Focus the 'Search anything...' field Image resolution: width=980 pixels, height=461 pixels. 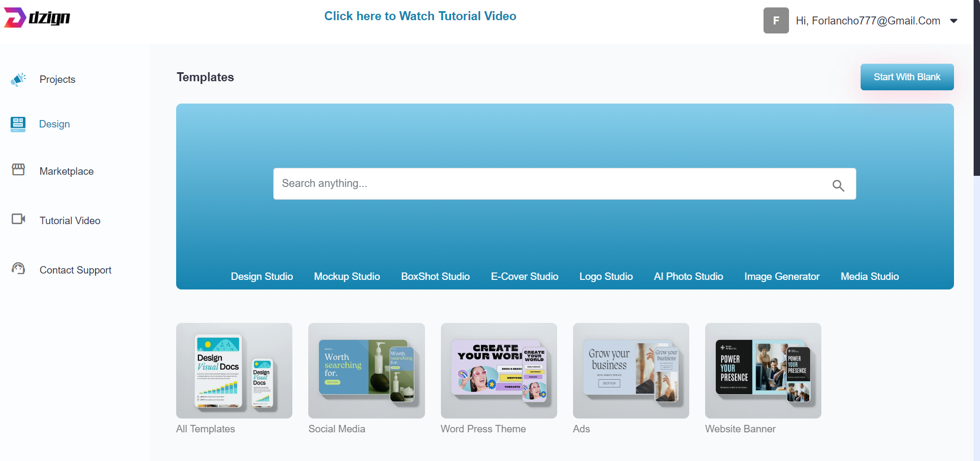[565, 184]
